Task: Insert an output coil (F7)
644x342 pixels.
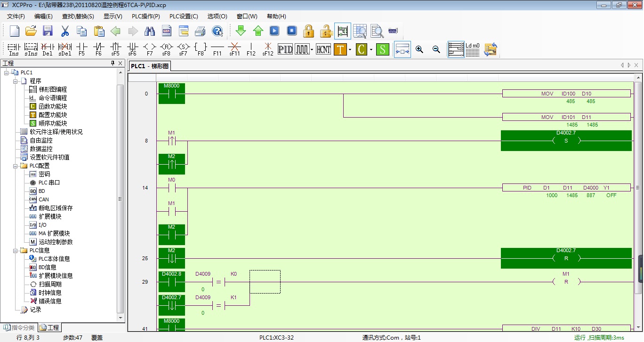Action: 150,49
